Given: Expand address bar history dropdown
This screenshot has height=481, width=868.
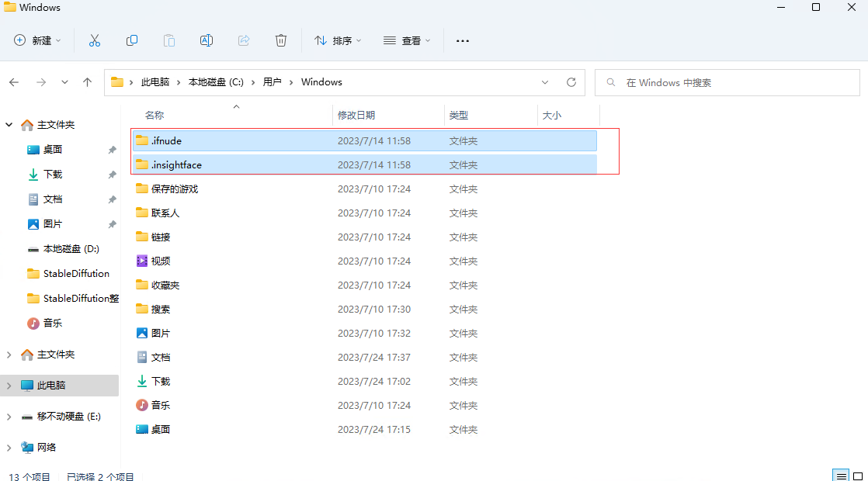Looking at the screenshot, I should click(x=545, y=82).
